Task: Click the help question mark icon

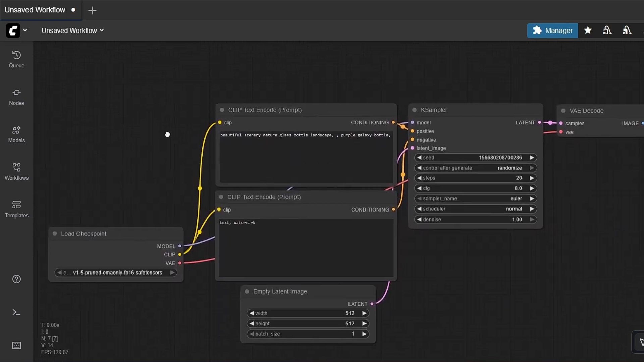Action: [16, 279]
